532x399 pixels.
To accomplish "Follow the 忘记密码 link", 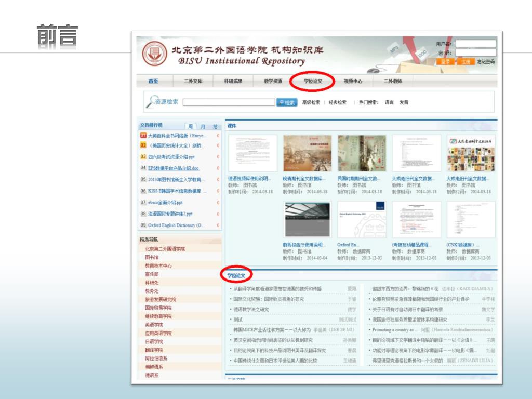I will 486,62.
